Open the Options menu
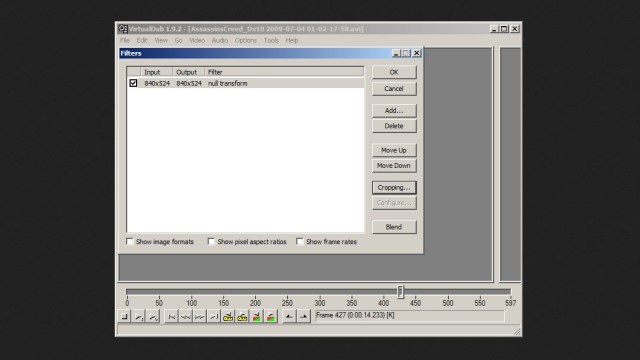Image resolution: width=640 pixels, height=360 pixels. [x=246, y=40]
